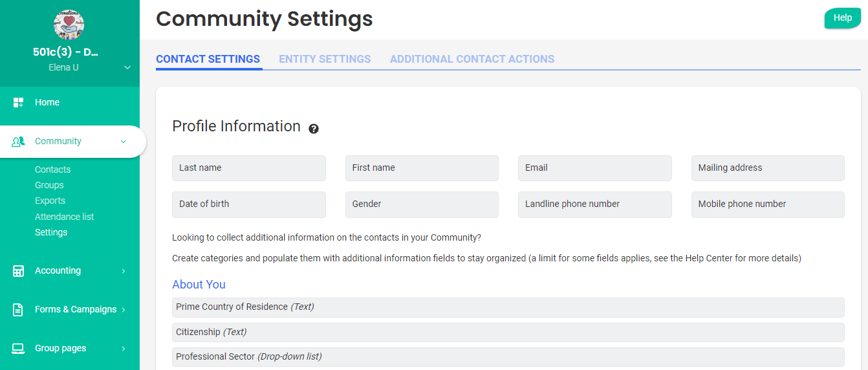868x370 pixels.
Task: Click the organization logo avatar
Action: (69, 25)
